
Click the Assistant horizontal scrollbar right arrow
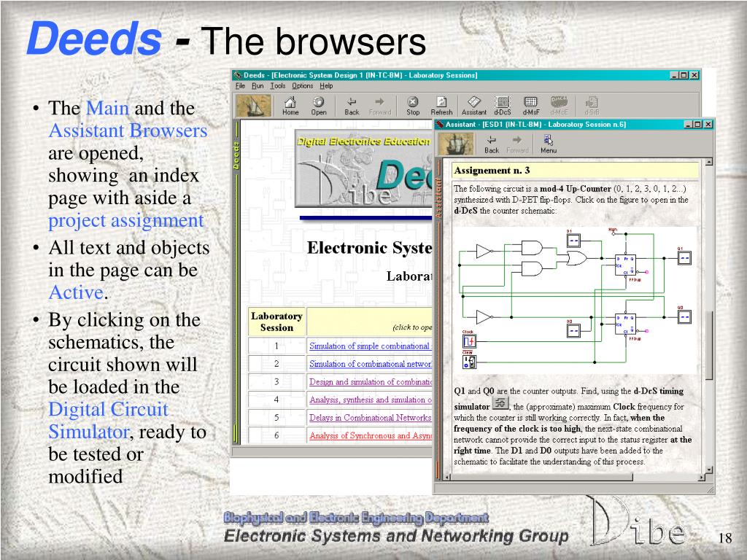click(x=702, y=477)
